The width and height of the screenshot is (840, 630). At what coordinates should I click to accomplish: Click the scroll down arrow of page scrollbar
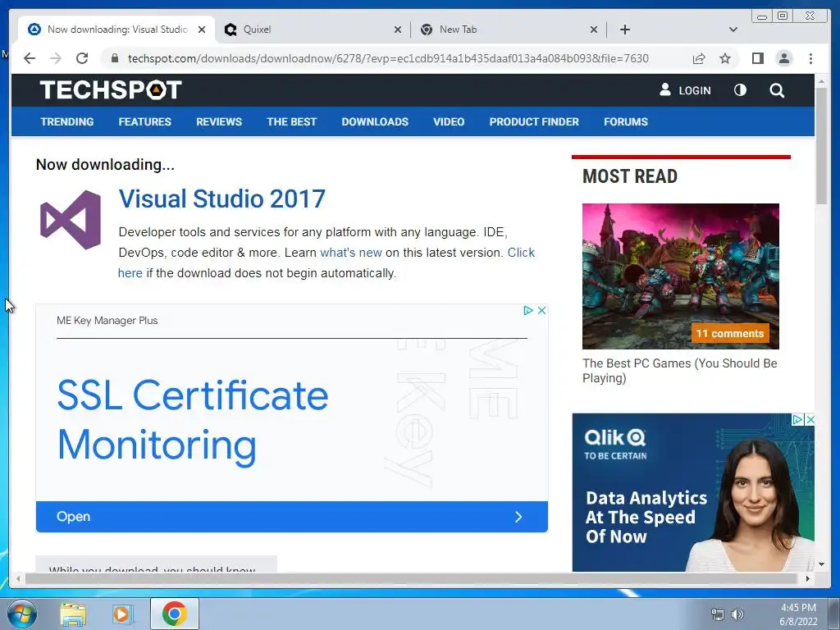point(821,564)
